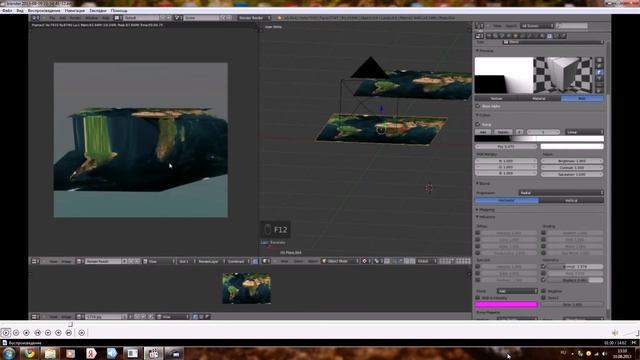
Task: Enable Warp influence checkbox
Action: [x=543, y=273]
